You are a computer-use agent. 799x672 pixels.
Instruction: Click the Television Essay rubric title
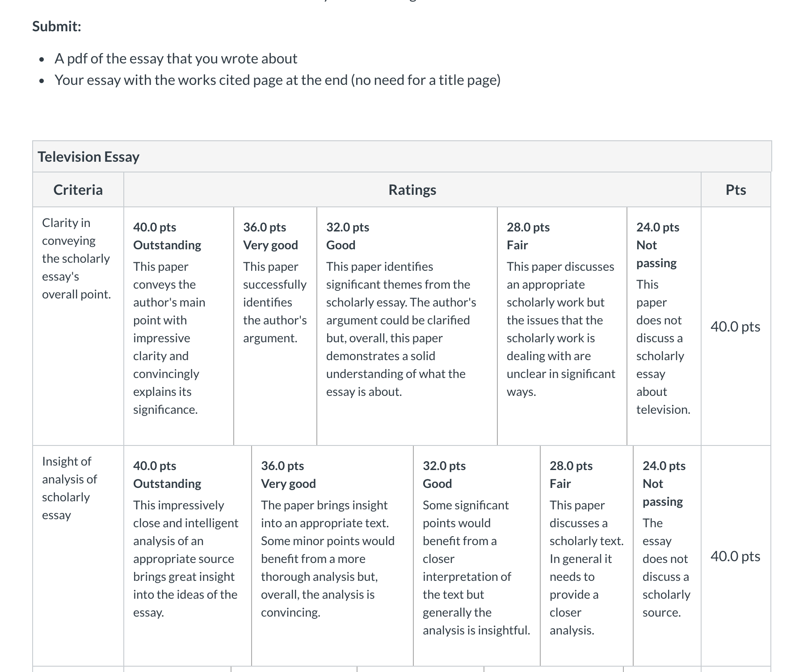[x=88, y=157]
